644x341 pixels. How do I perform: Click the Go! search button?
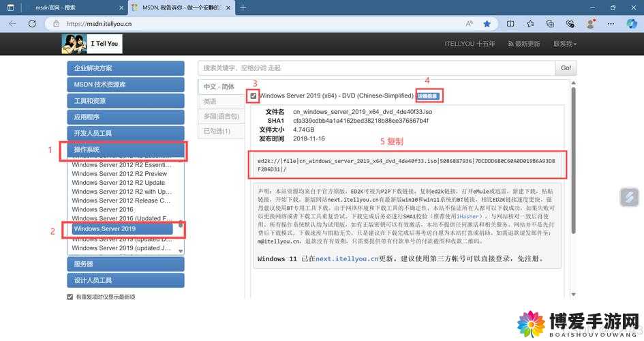566,68
